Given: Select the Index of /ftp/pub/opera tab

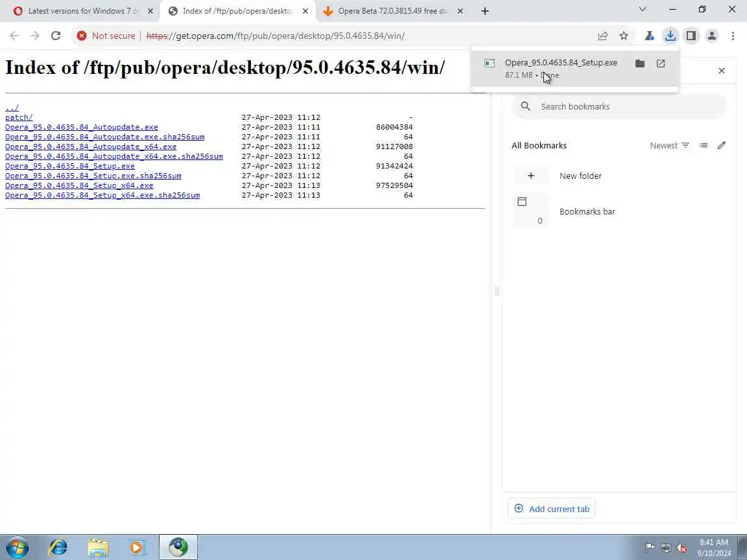Looking at the screenshot, I should 237,11.
